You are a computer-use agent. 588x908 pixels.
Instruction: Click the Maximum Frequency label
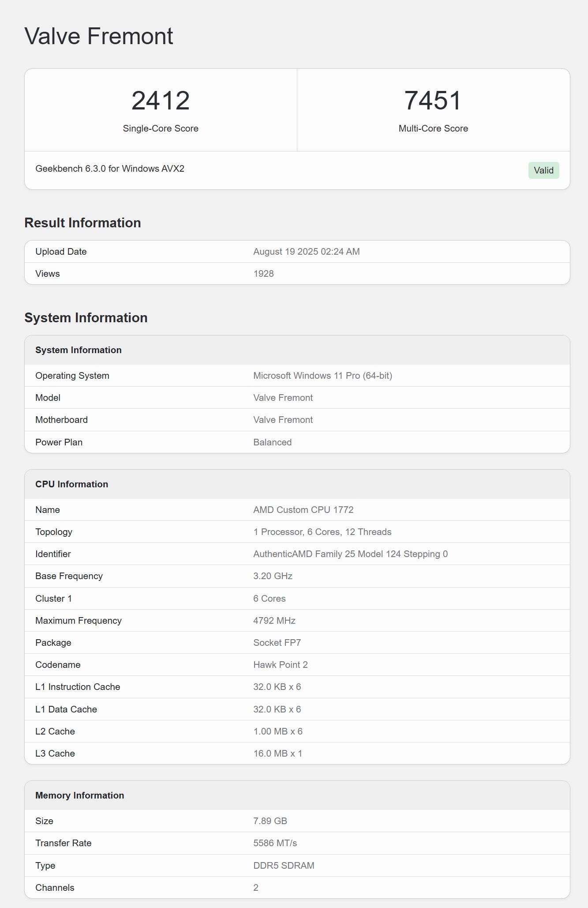coord(79,621)
